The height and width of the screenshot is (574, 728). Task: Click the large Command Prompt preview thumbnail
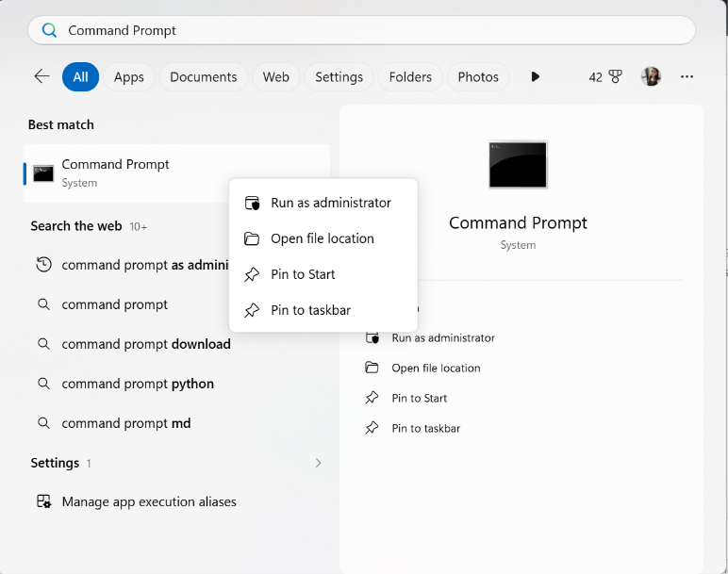(x=518, y=164)
